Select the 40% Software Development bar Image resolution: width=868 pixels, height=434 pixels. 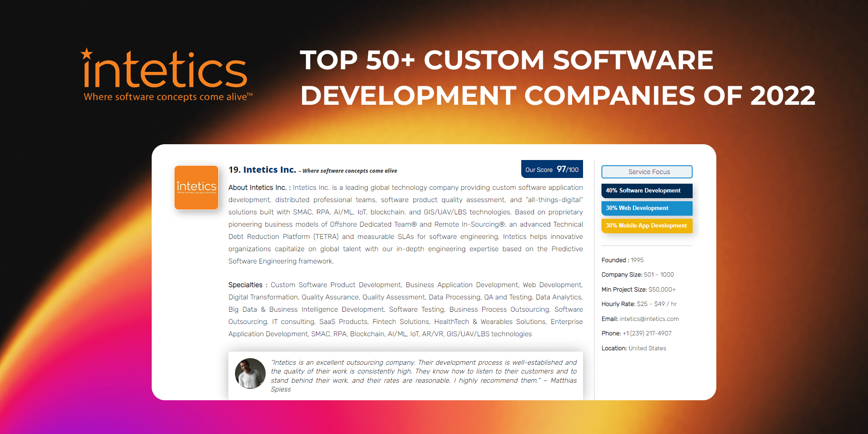point(647,191)
